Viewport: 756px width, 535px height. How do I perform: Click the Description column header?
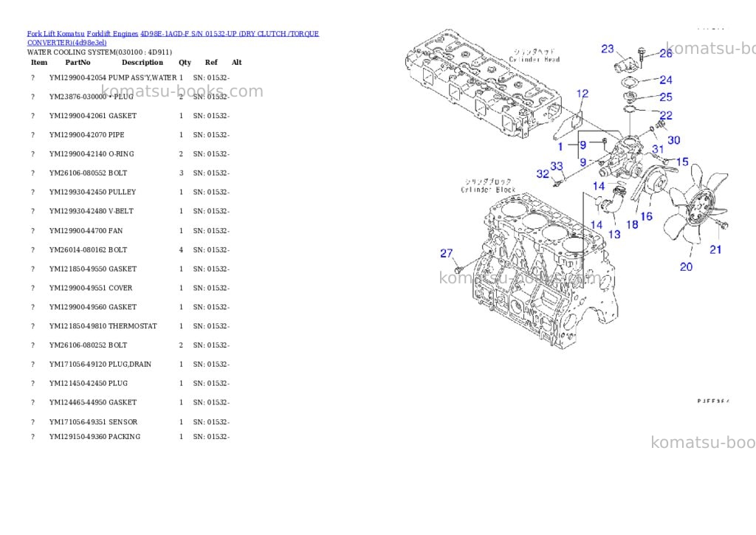pyautogui.click(x=142, y=62)
